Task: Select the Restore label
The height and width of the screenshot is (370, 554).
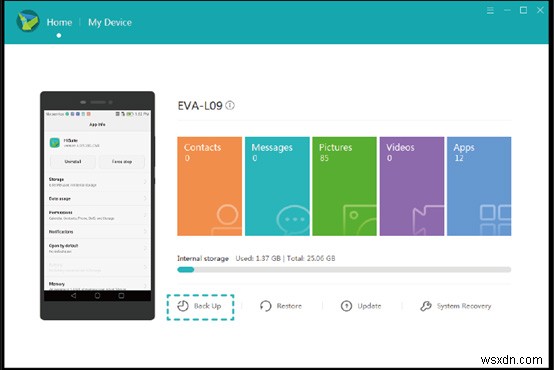Action: [x=289, y=306]
